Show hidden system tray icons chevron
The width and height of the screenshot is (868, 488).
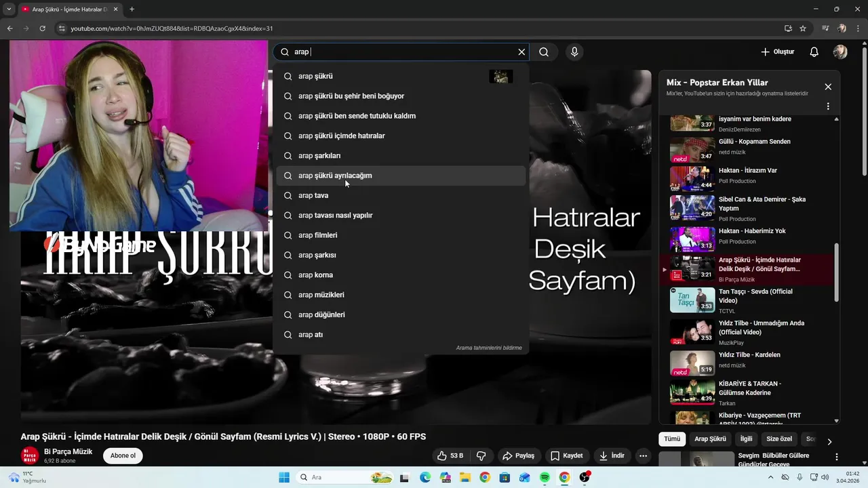coord(770,477)
